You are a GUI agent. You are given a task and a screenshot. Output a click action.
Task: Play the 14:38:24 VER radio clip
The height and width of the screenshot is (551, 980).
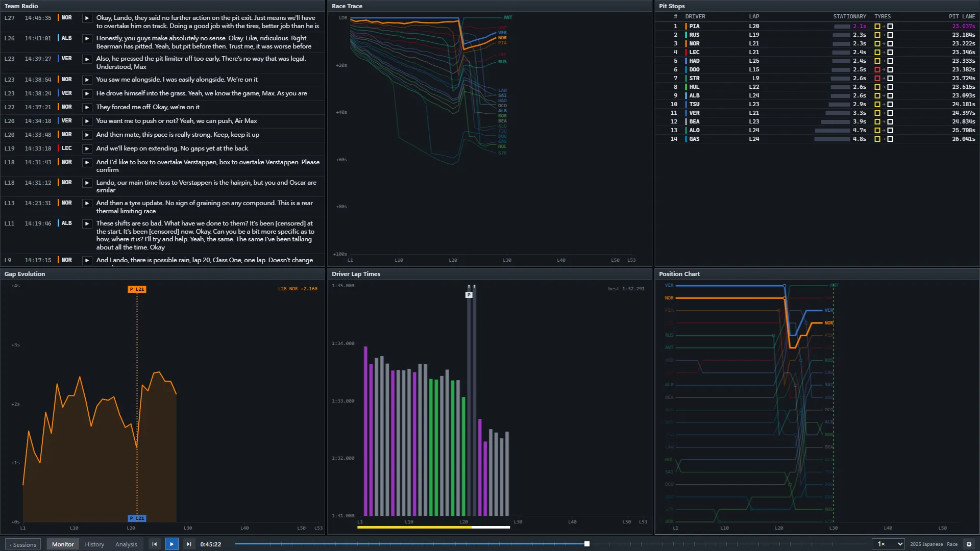pos(87,94)
